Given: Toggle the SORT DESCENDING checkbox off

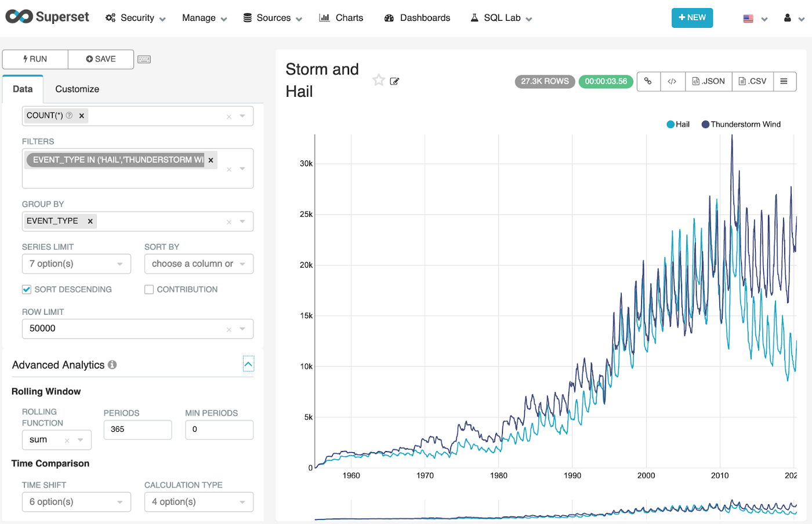Looking at the screenshot, I should pos(26,289).
